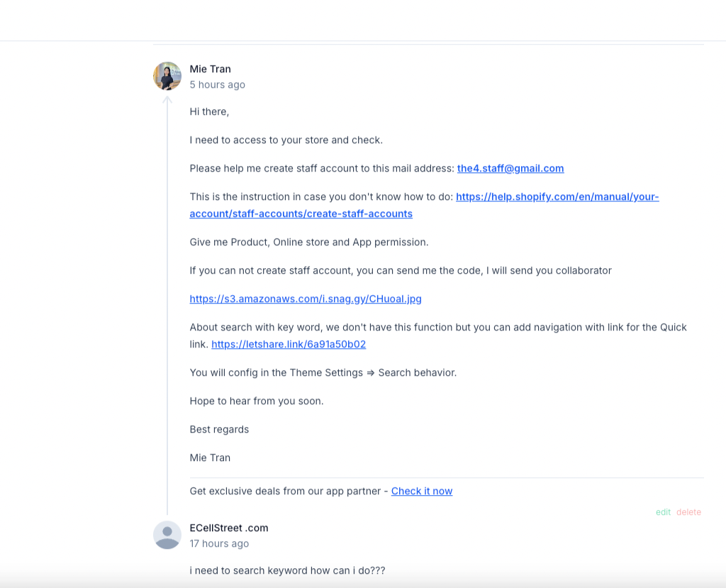Screen dimensions: 726x588
Task: Click the red delete button
Action: (x=688, y=512)
